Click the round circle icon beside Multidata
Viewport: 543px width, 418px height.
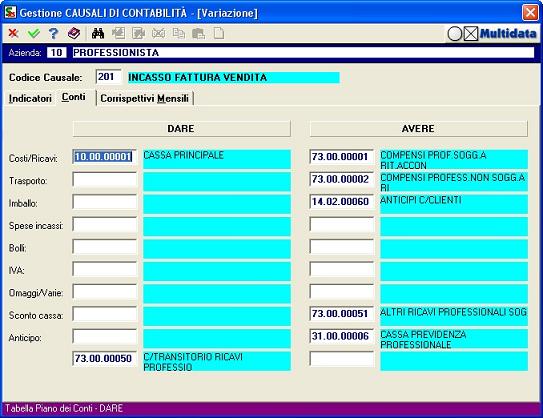[455, 34]
